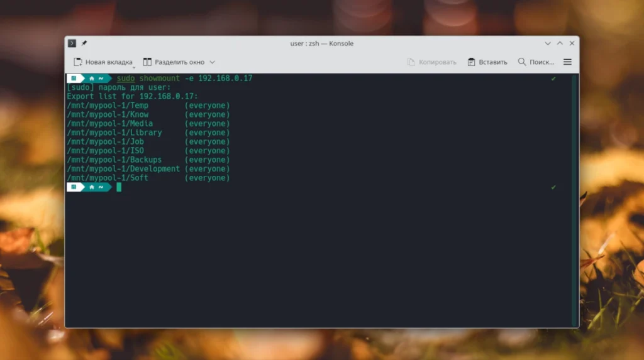Split the view using Разделить окно
This screenshot has height=360, width=644.
pos(174,62)
